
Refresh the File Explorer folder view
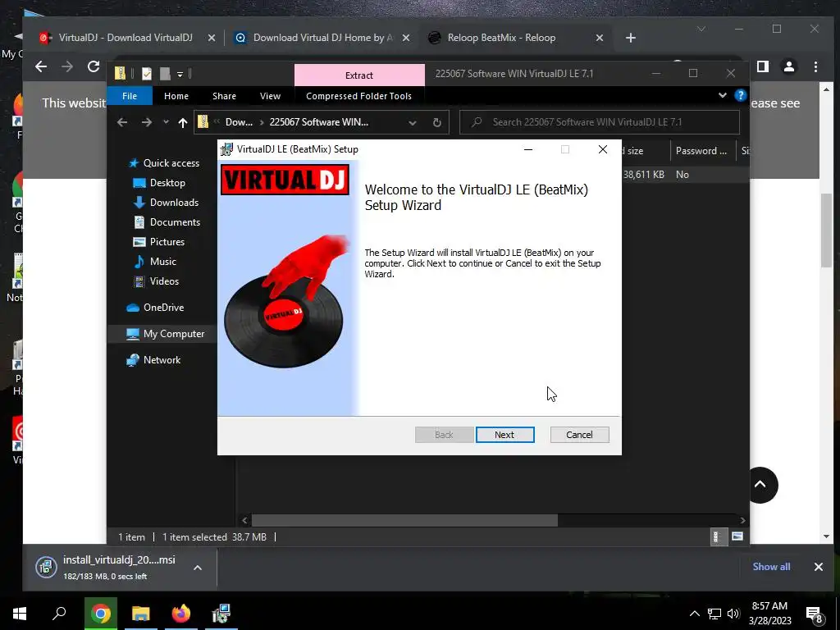click(437, 123)
